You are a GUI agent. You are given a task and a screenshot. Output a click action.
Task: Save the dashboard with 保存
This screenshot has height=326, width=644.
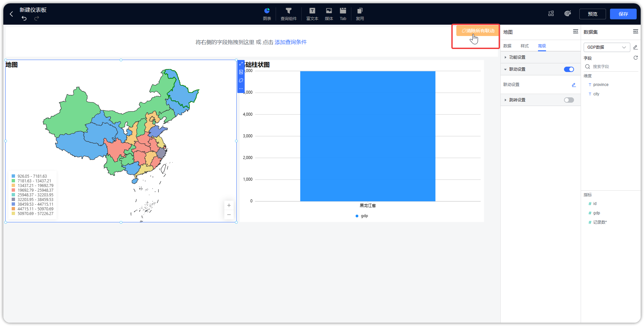click(623, 14)
